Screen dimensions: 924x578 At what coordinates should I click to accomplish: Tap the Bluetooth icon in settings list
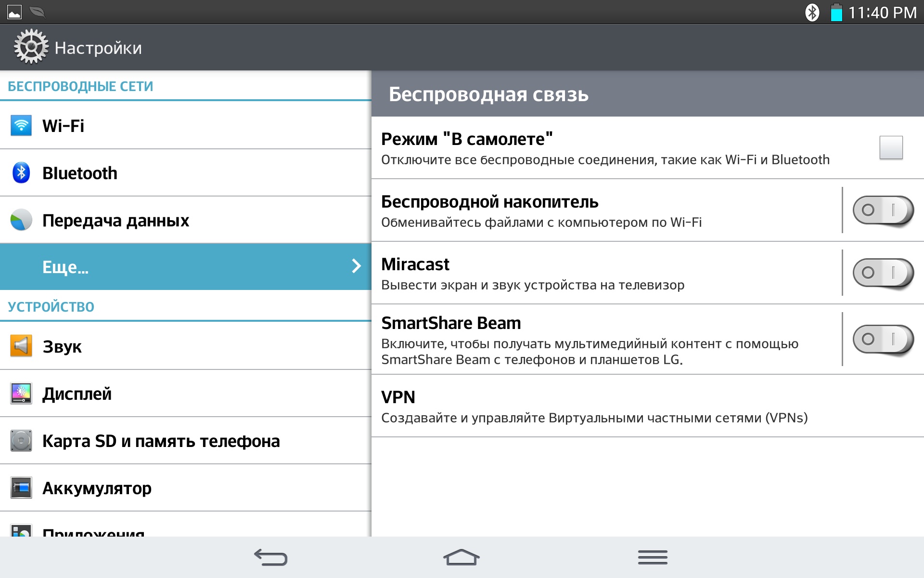[21, 173]
